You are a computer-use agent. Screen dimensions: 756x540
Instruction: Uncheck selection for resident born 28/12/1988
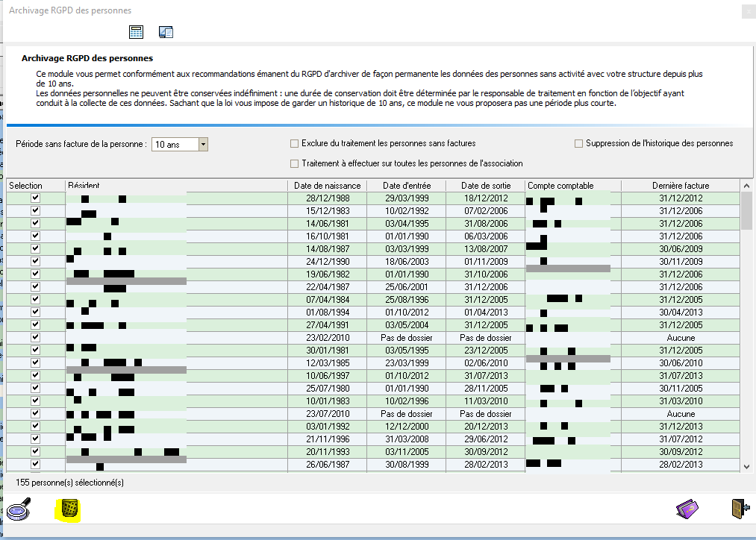(35, 198)
